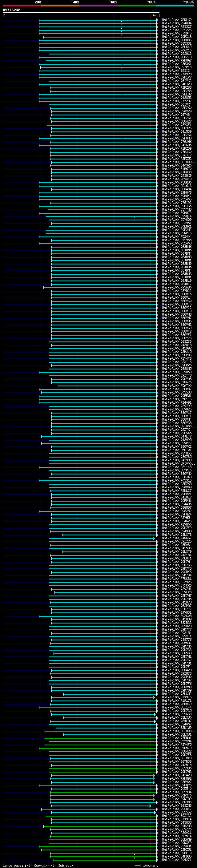Choose the UniRef100_Q8LST9 label
Viewport: 197px width, 868px height.
pos(176,551)
